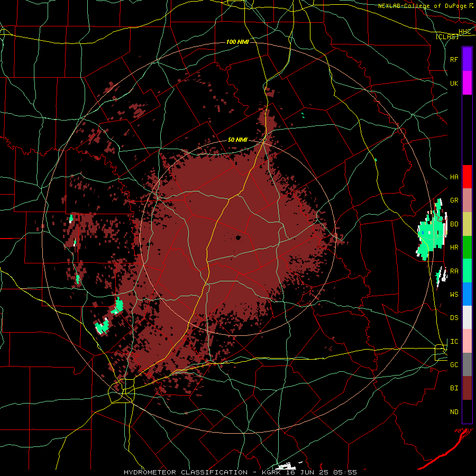Click the RF purple legend swatch
This screenshot has height=476, width=476.
point(467,59)
